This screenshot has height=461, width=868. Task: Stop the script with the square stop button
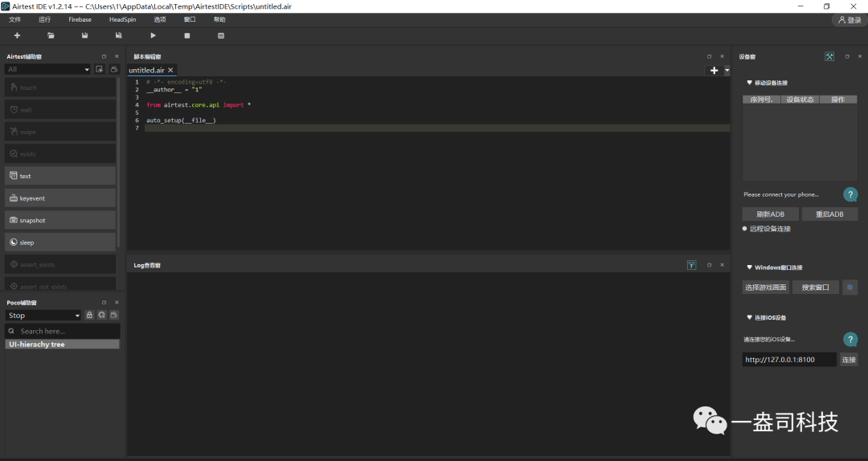pyautogui.click(x=187, y=35)
